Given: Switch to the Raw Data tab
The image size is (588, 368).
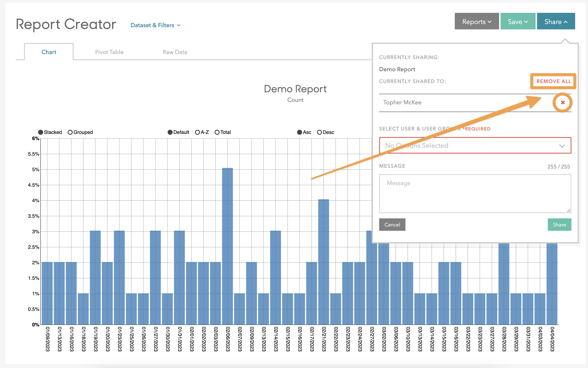Looking at the screenshot, I should [175, 52].
